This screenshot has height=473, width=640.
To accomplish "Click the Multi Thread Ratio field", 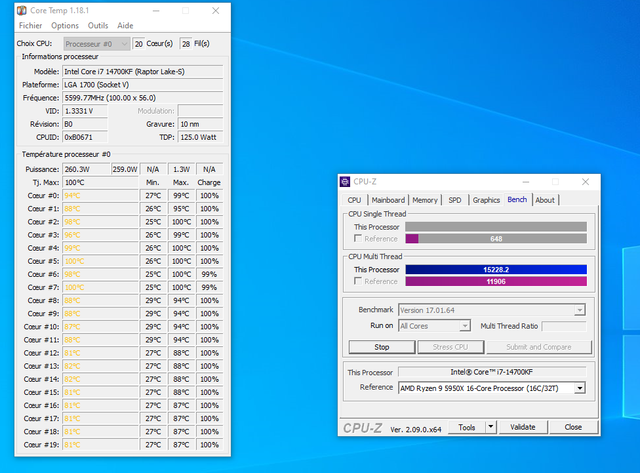I will tap(564, 326).
